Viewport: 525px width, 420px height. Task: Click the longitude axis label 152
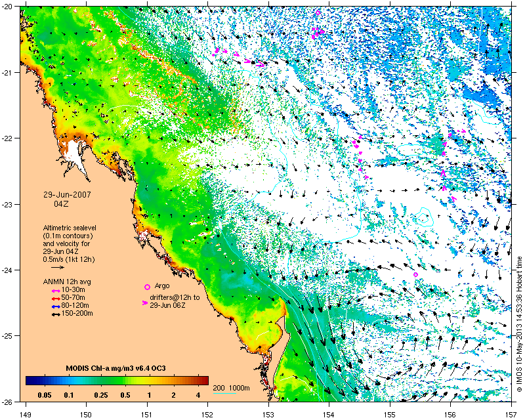click(x=207, y=415)
